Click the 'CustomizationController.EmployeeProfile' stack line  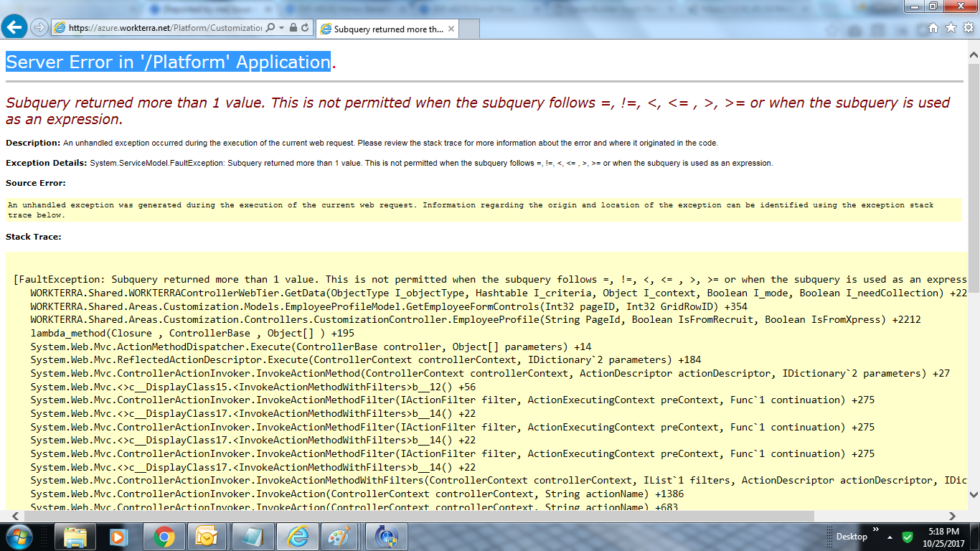coord(476,319)
